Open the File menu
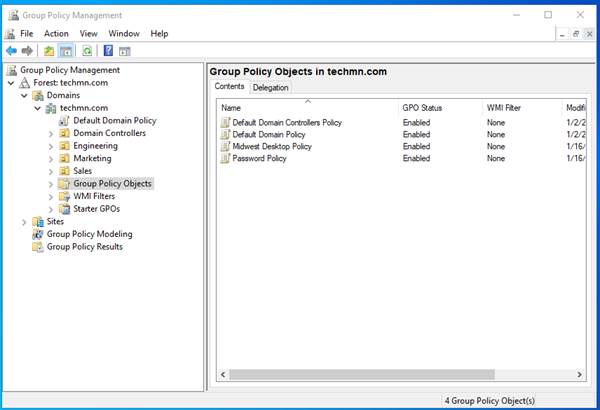600x410 pixels. tap(27, 34)
